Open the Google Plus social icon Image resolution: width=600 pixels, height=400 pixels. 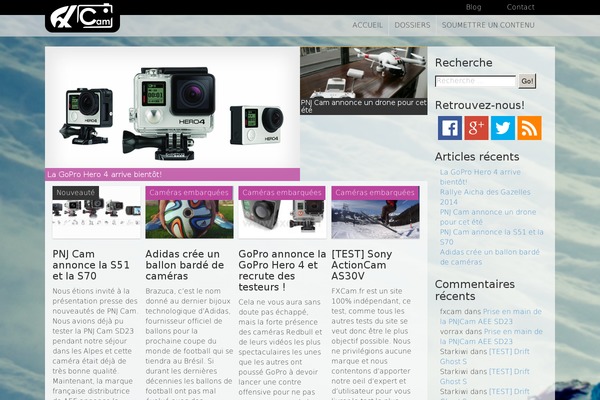pos(476,128)
